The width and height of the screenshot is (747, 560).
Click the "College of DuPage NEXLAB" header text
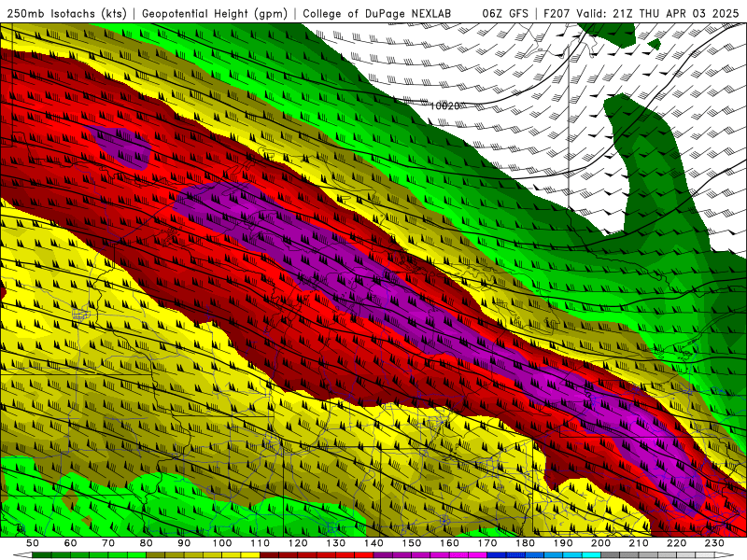click(x=377, y=14)
